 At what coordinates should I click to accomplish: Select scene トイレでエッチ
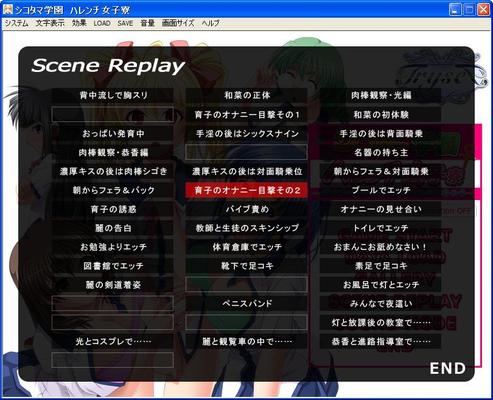click(381, 228)
